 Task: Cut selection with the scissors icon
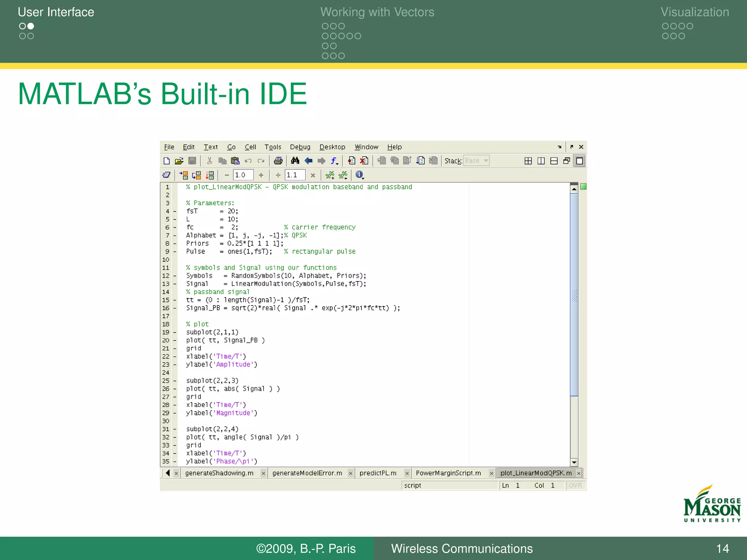tap(209, 161)
